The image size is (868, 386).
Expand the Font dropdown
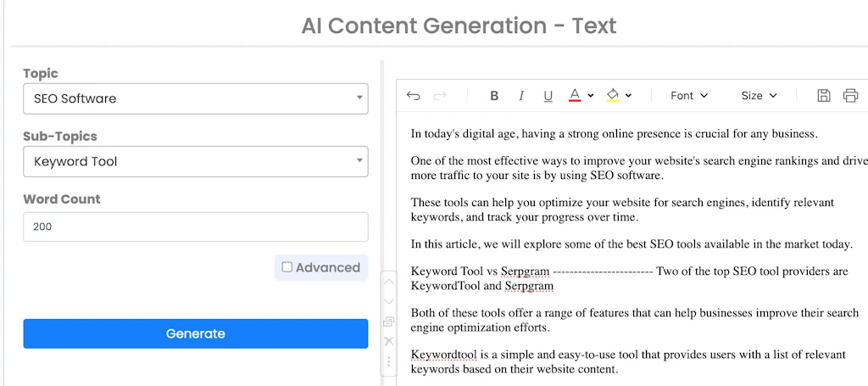coord(688,96)
